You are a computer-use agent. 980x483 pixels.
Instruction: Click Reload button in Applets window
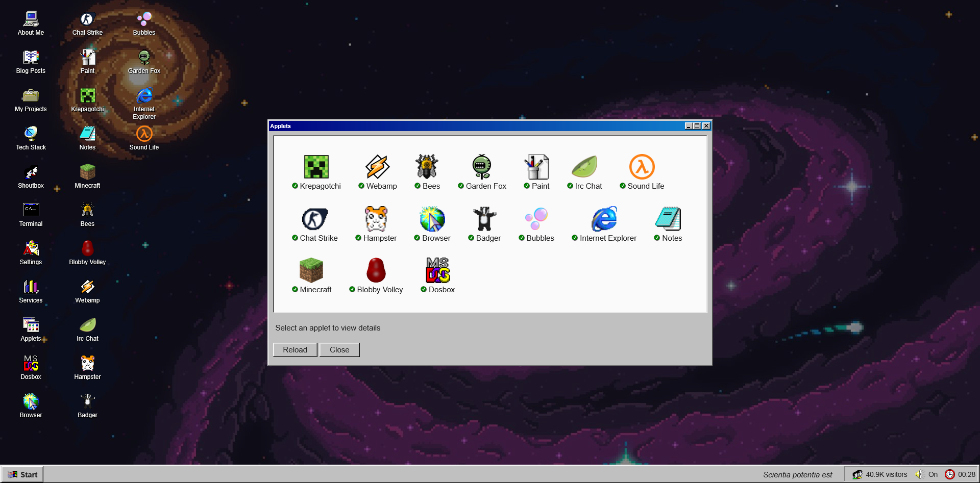click(295, 350)
